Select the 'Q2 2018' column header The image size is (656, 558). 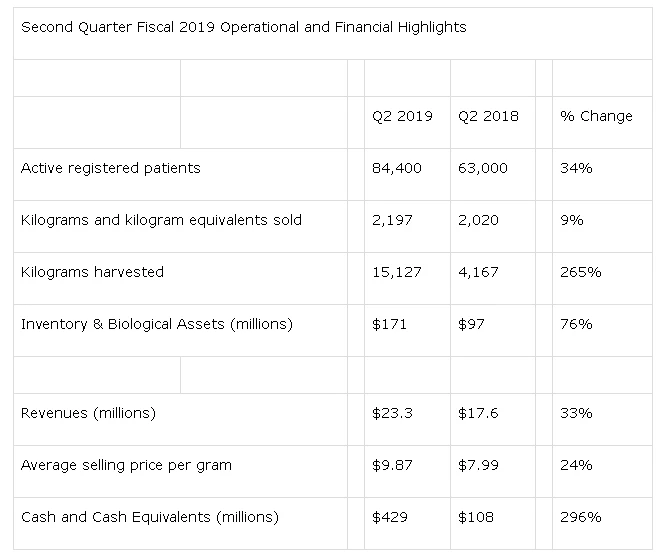[x=488, y=116]
